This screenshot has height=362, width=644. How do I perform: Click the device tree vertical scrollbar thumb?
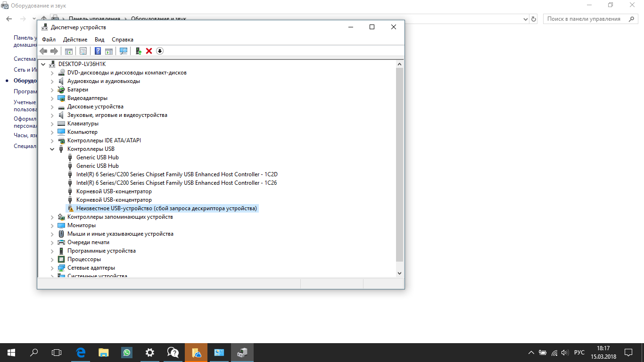click(399, 165)
